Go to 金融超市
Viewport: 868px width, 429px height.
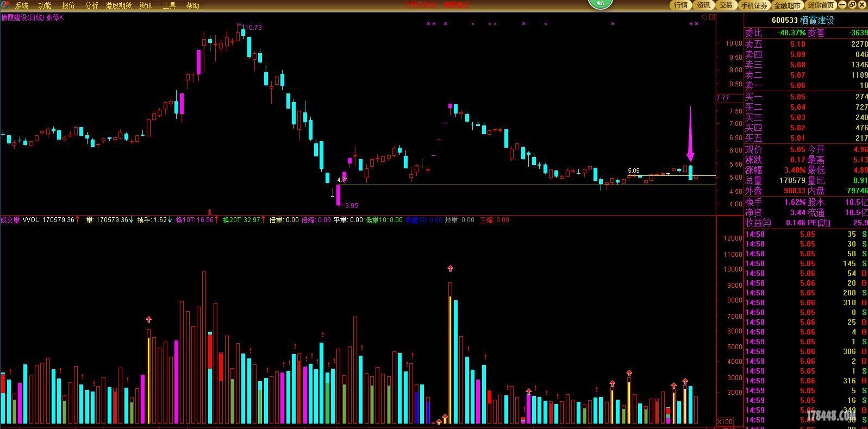pos(786,5)
